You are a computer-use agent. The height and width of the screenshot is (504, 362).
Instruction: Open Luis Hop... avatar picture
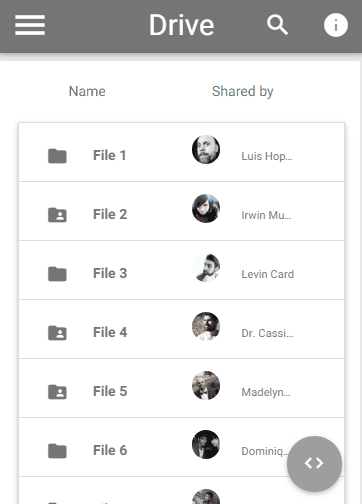point(206,149)
